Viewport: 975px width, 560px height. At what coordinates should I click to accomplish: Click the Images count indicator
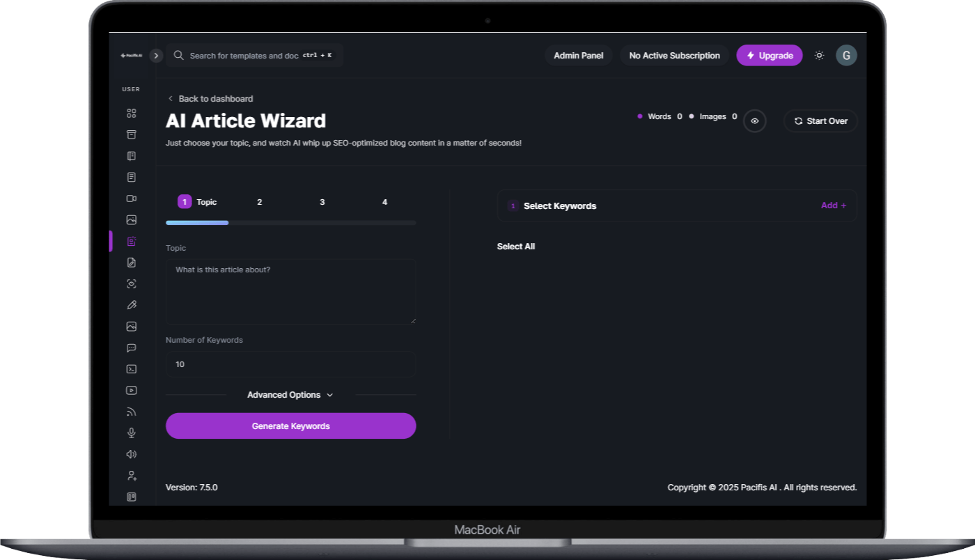click(x=713, y=116)
